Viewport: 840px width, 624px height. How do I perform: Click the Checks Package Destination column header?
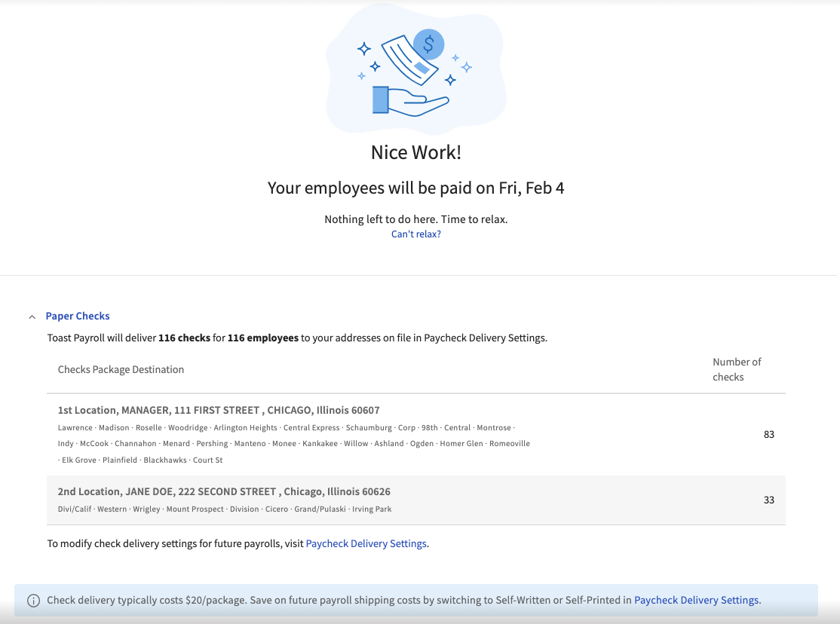121,369
